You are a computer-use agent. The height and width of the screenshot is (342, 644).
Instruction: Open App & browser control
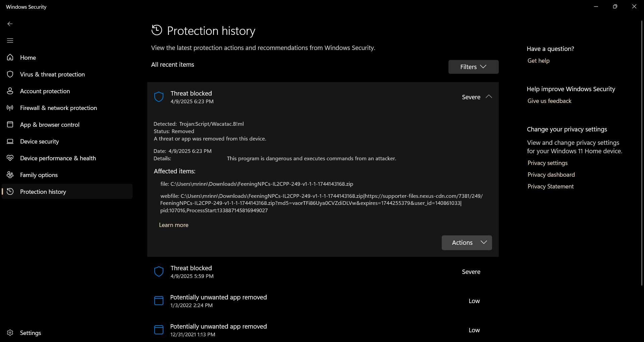[67, 124]
